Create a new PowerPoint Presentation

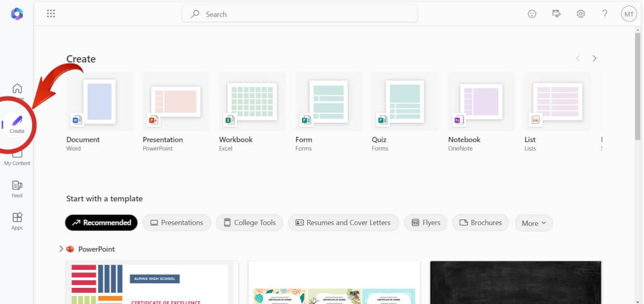point(176,112)
